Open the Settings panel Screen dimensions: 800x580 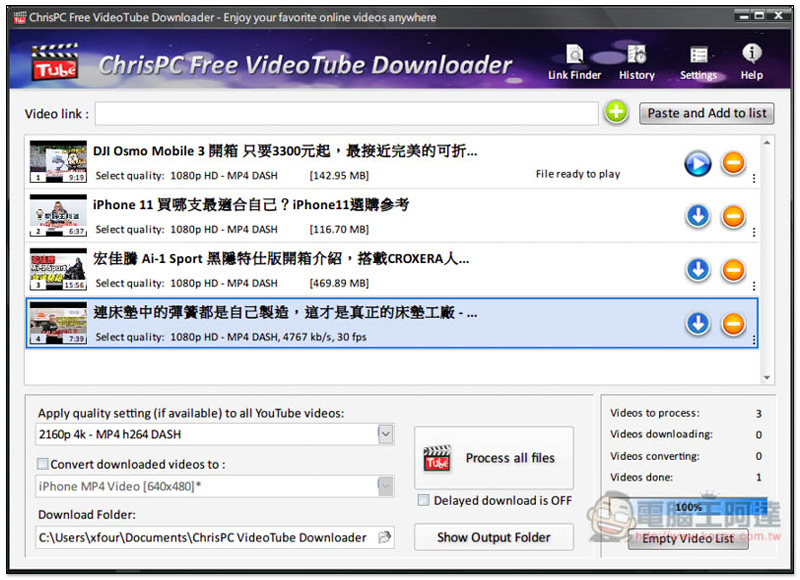[699, 60]
